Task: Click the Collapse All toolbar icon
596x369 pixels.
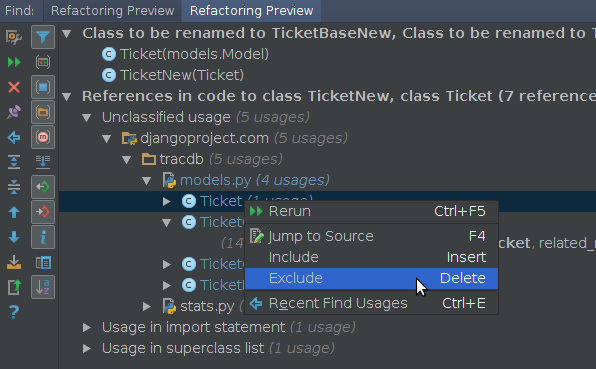Action: click(14, 187)
